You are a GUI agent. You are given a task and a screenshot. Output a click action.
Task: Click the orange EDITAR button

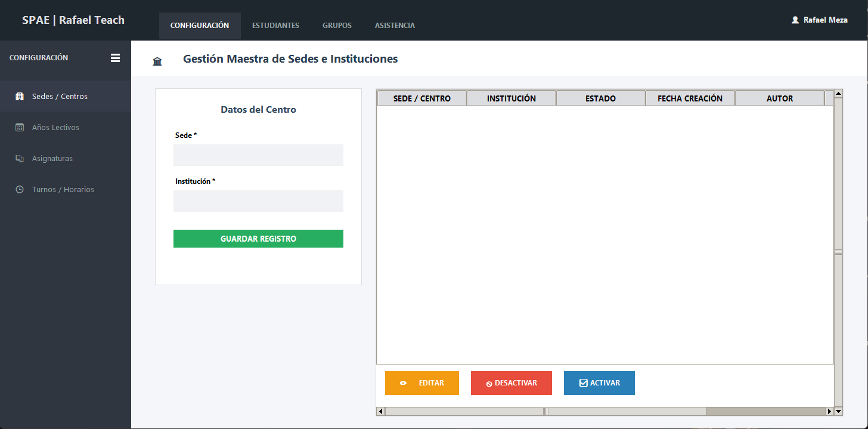[422, 383]
